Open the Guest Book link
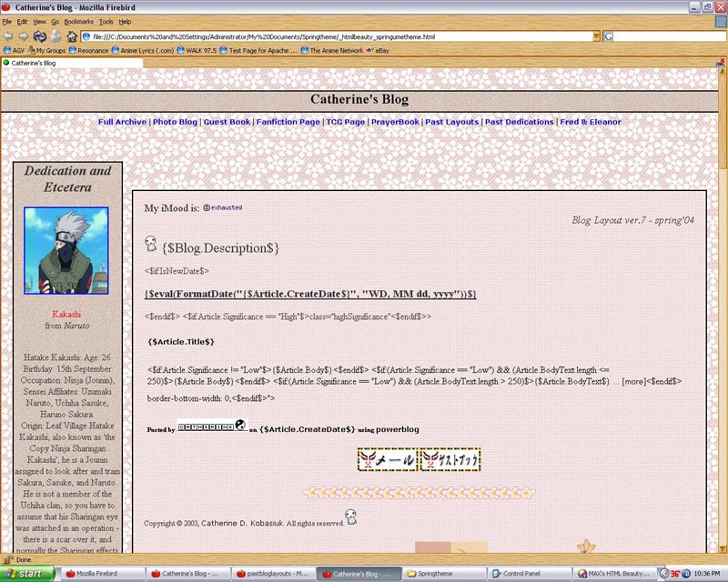Screen dimensions: 728x582 pos(227,122)
